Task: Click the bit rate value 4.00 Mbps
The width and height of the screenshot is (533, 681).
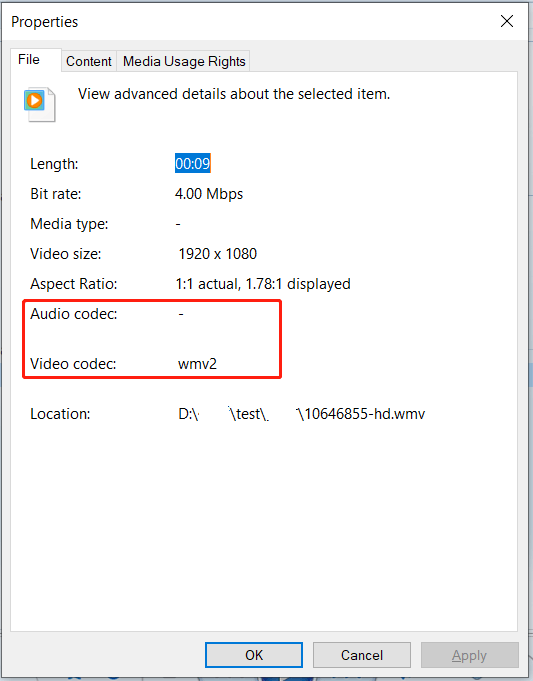Action: click(x=209, y=193)
